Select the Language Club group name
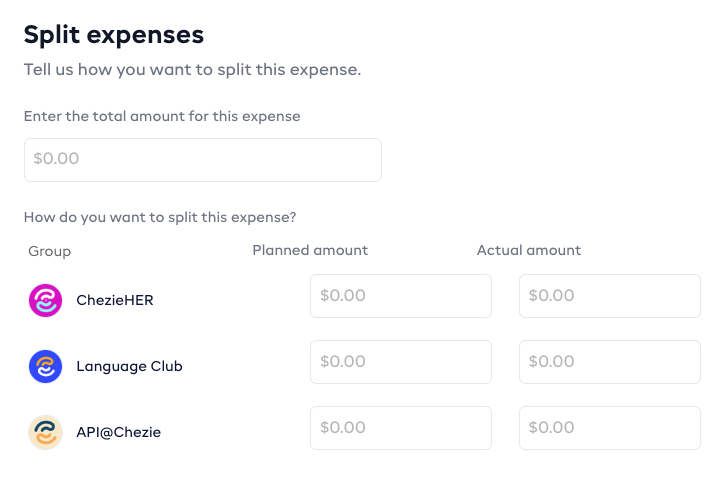This screenshot has height=482, width=724. coord(129,366)
